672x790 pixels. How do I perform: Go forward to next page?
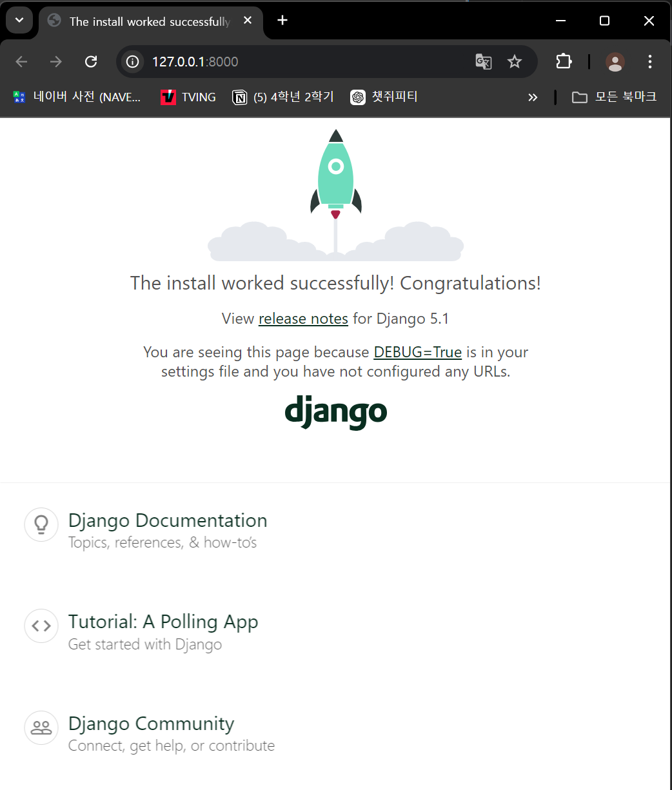coord(56,62)
